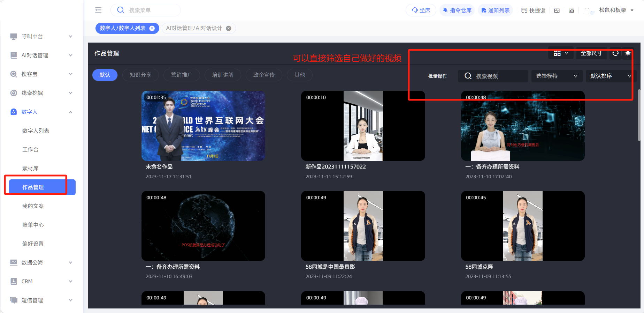This screenshot has width=644, height=313.
Task: Click the 短信管理 sidebar icon
Action: [x=14, y=300]
